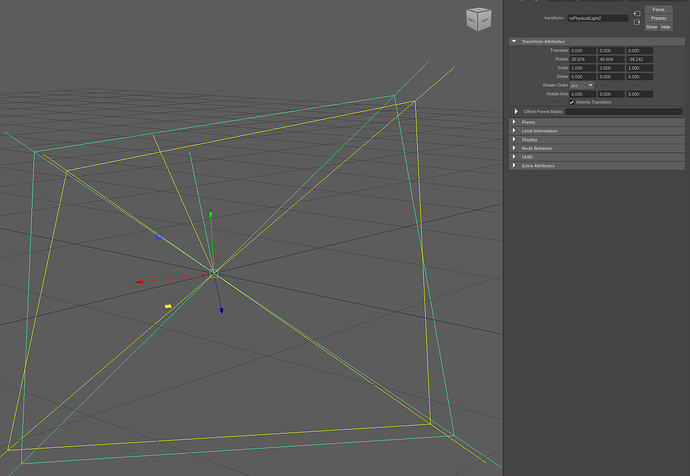Click the transform name field rsPhysicalLight2
The width and height of the screenshot is (690, 476).
coord(597,18)
